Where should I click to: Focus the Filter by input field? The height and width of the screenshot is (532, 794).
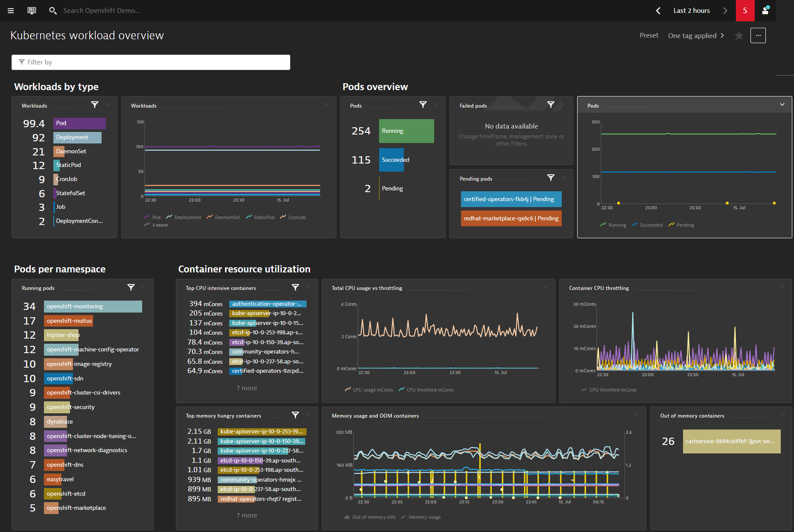click(151, 62)
